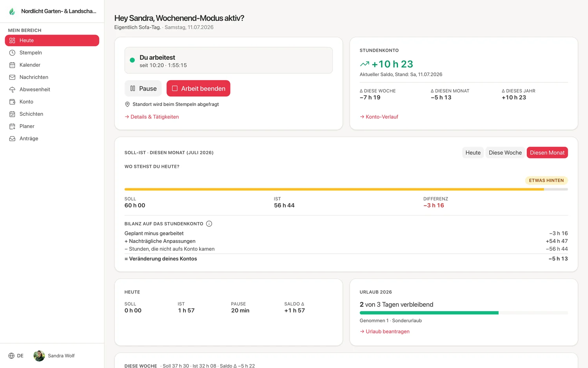Click Urlaub beantragen link

[385, 332]
